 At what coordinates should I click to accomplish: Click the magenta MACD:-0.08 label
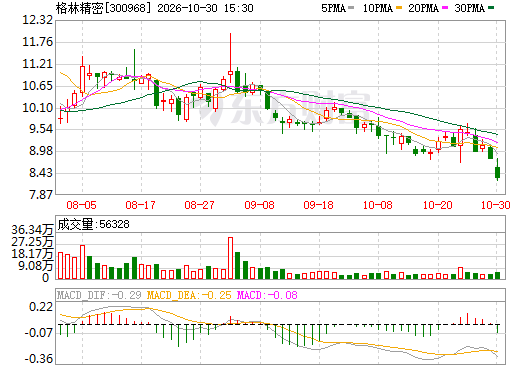point(267,295)
